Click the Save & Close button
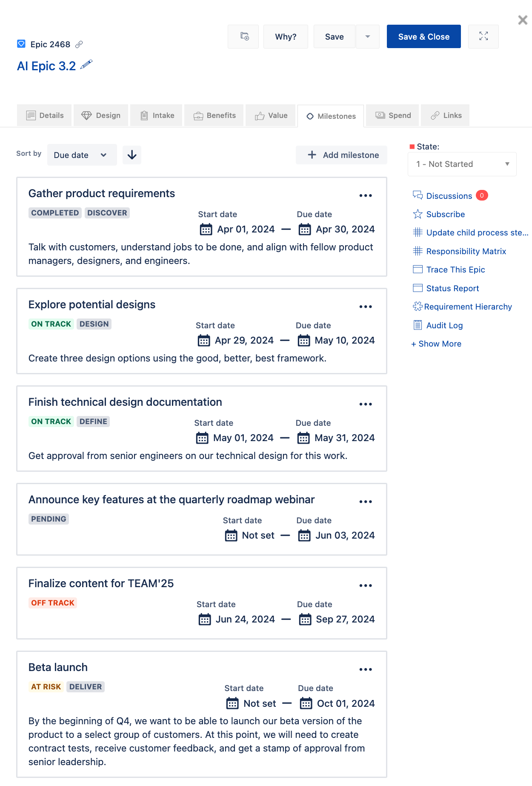This screenshot has height=786, width=532. click(x=424, y=37)
